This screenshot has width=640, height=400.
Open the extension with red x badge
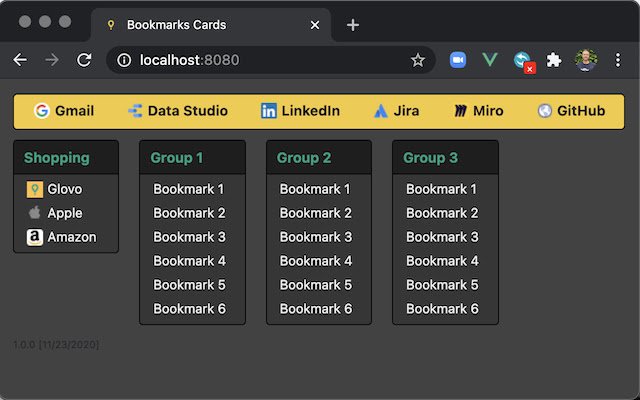[x=524, y=62]
